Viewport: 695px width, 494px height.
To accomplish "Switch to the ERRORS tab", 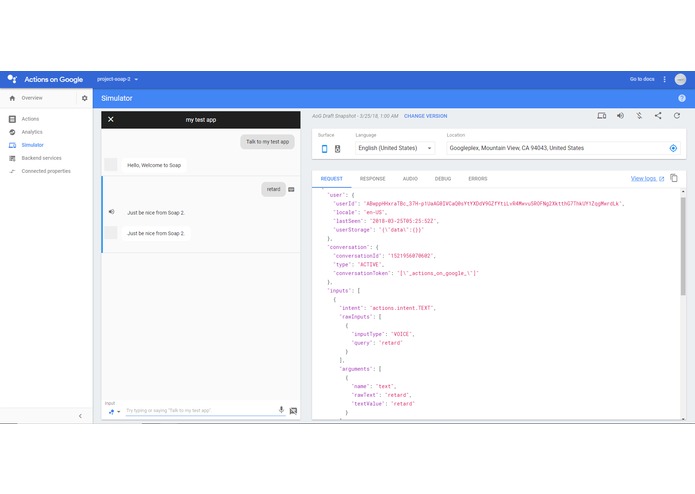I will (477, 179).
